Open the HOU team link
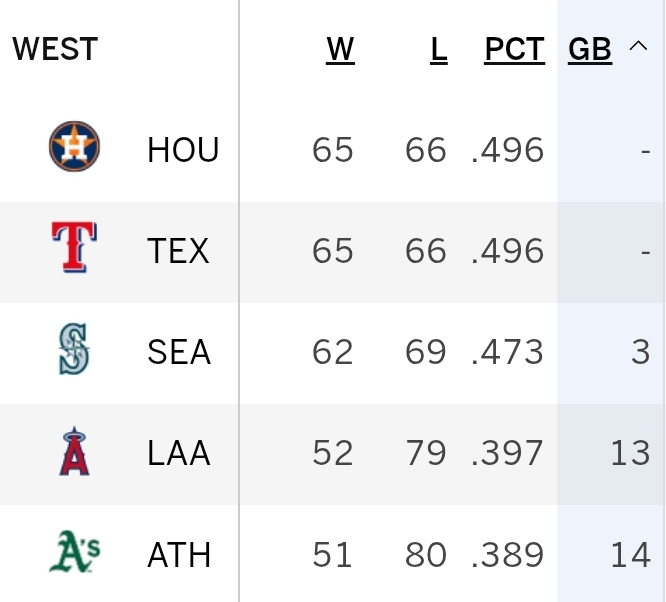 pyautogui.click(x=183, y=150)
